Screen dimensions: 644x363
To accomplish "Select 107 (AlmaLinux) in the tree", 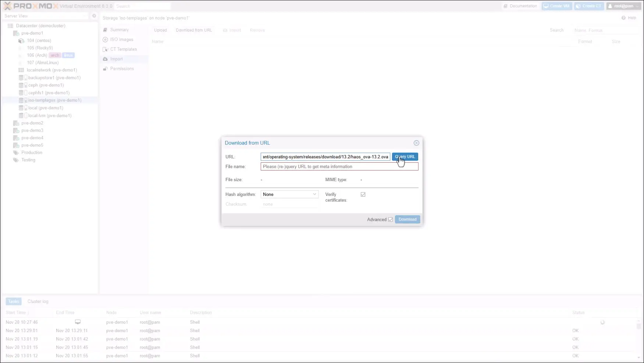I will [43, 63].
